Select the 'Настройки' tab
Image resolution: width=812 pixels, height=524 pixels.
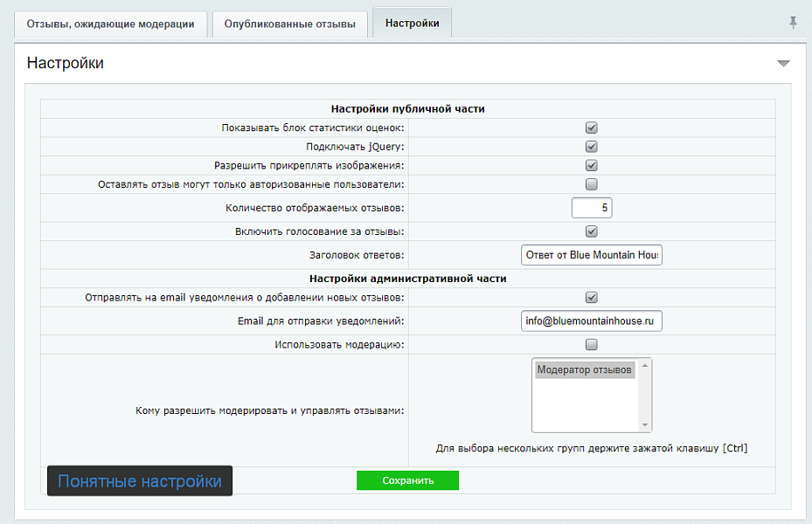412,21
